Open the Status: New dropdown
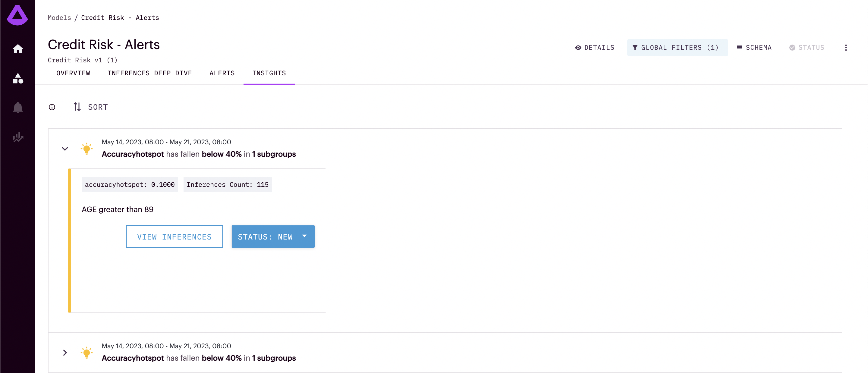Image resolution: width=868 pixels, height=373 pixels. click(x=272, y=237)
